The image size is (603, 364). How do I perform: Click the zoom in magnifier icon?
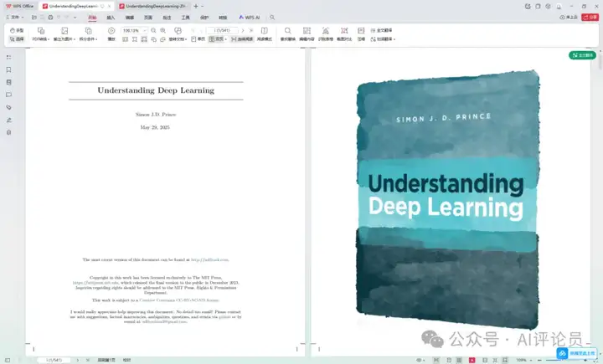[163, 30]
